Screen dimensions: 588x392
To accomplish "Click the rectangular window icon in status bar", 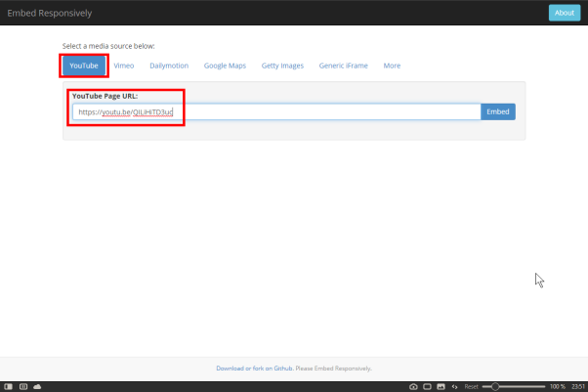I will (427, 386).
